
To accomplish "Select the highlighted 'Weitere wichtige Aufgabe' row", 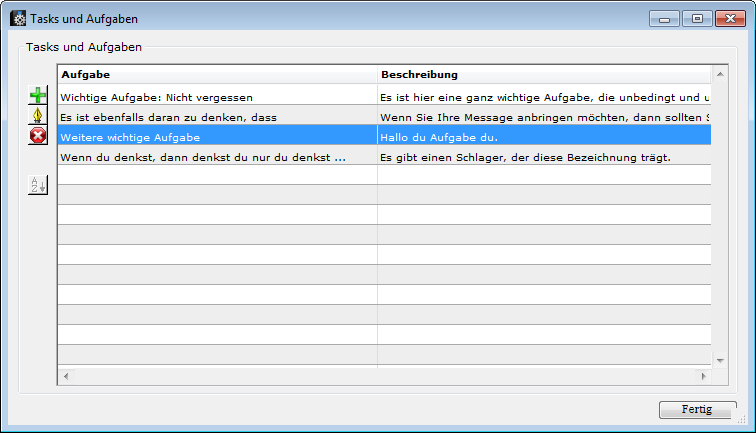I will tap(217, 137).
